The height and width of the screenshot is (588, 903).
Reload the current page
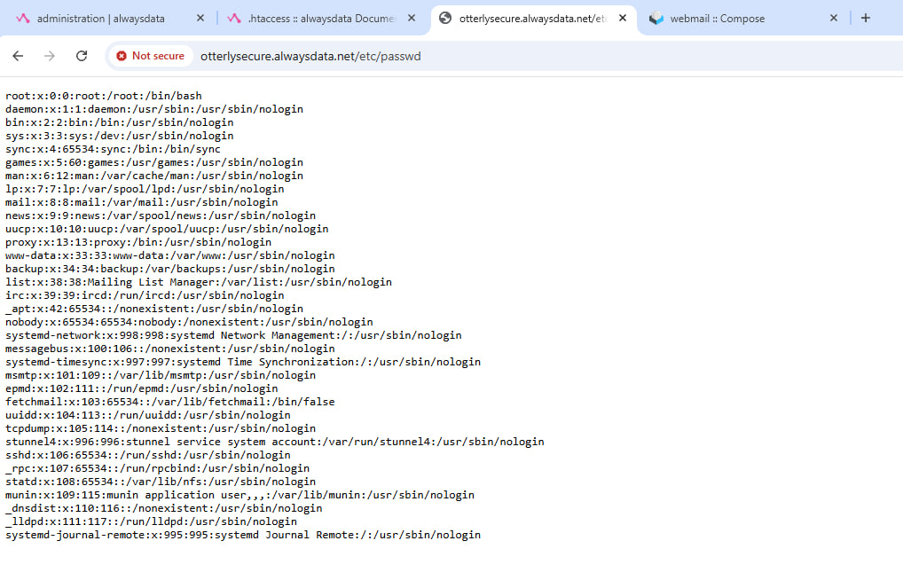(82, 56)
